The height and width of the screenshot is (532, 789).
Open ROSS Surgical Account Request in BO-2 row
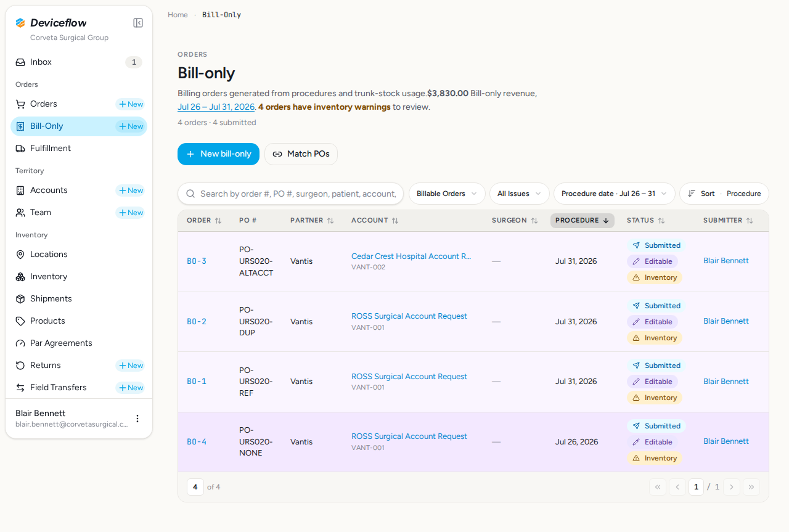point(409,316)
